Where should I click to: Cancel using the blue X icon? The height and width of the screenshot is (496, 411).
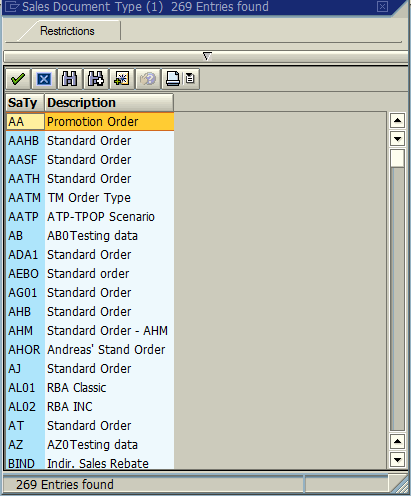click(44, 79)
